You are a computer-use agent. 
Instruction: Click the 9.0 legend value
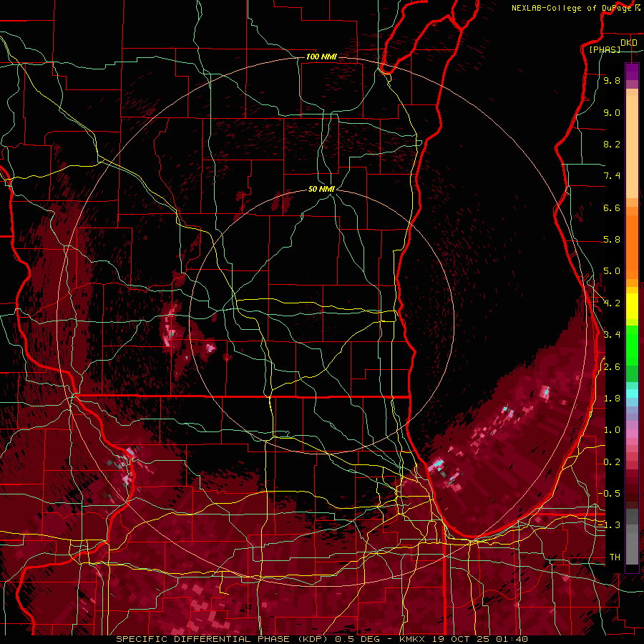click(x=612, y=112)
